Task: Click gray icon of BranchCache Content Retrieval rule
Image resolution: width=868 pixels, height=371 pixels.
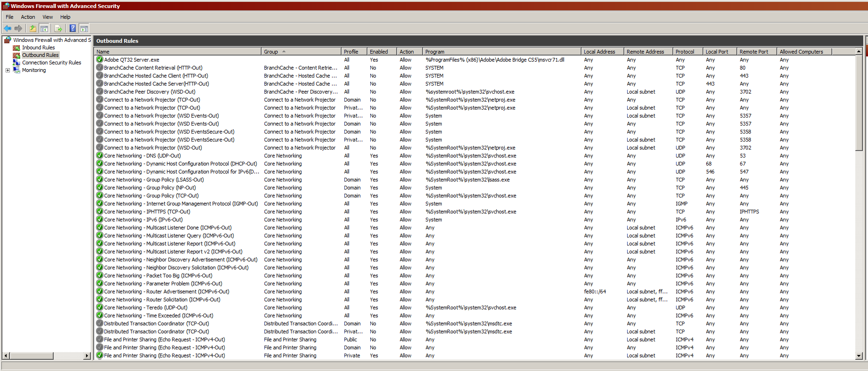Action: point(100,68)
